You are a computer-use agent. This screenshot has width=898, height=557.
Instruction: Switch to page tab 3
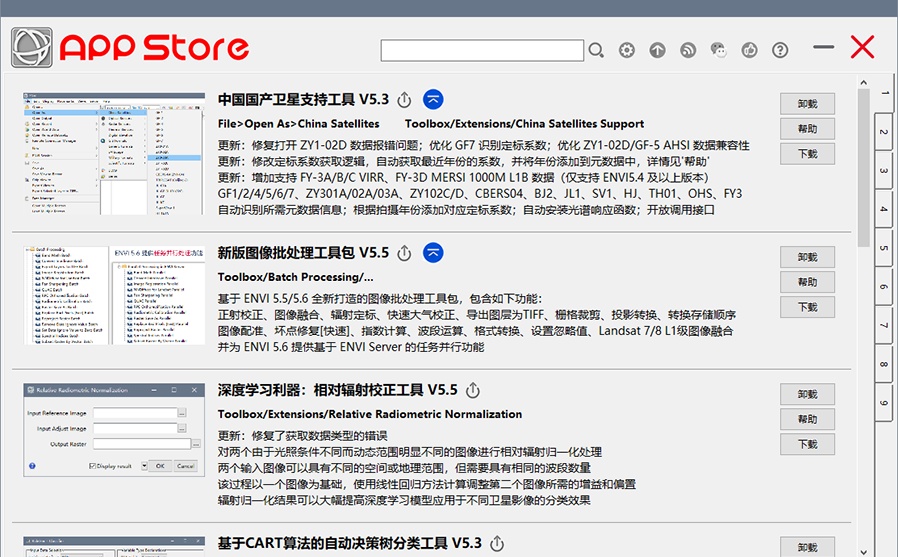(x=884, y=171)
